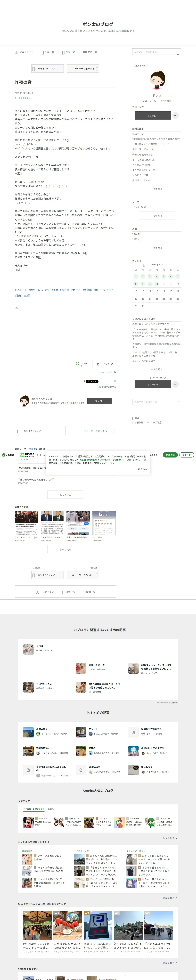Open いいね！した人一覧 link
This screenshot has width=196, height=980.
coord(107,372)
